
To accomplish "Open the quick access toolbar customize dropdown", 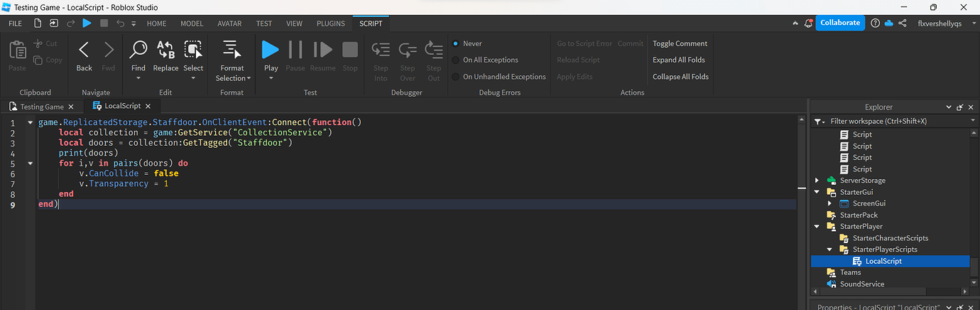I will (x=134, y=23).
